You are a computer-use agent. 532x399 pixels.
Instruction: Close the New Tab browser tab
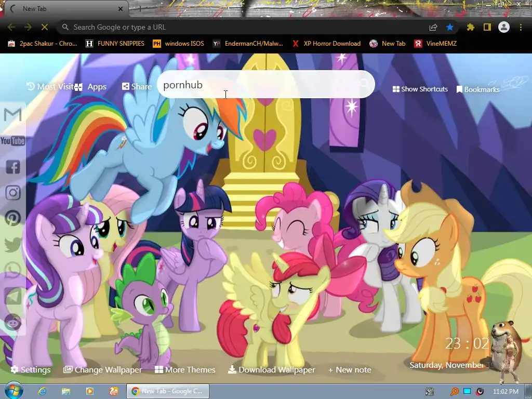[121, 9]
